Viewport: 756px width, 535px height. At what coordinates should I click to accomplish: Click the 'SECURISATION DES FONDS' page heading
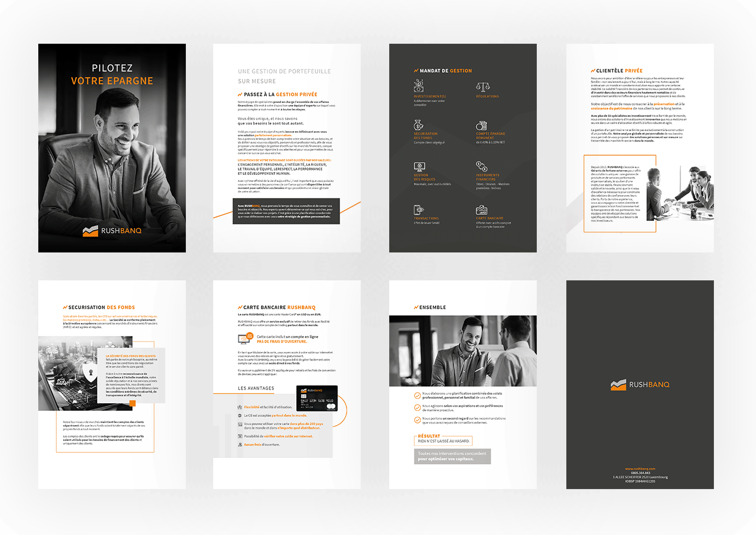click(102, 307)
